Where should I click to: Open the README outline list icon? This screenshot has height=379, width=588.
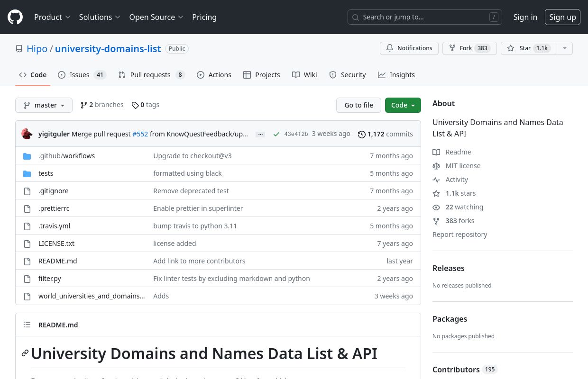click(x=27, y=325)
